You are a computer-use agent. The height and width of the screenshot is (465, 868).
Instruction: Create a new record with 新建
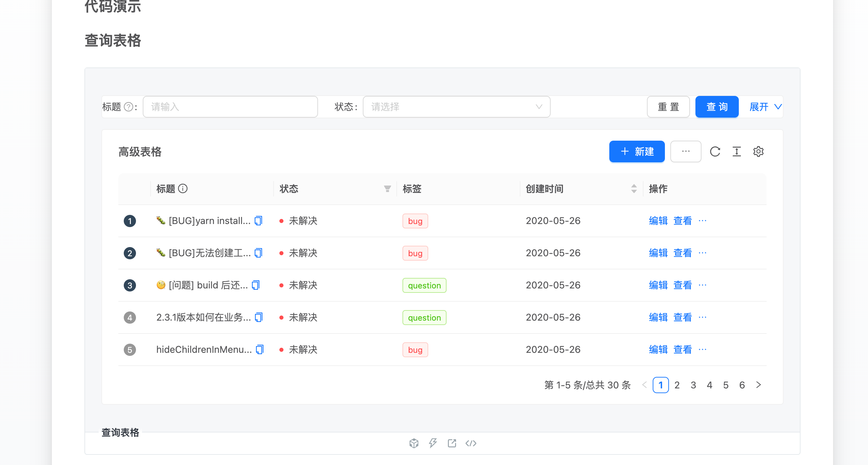[637, 151]
